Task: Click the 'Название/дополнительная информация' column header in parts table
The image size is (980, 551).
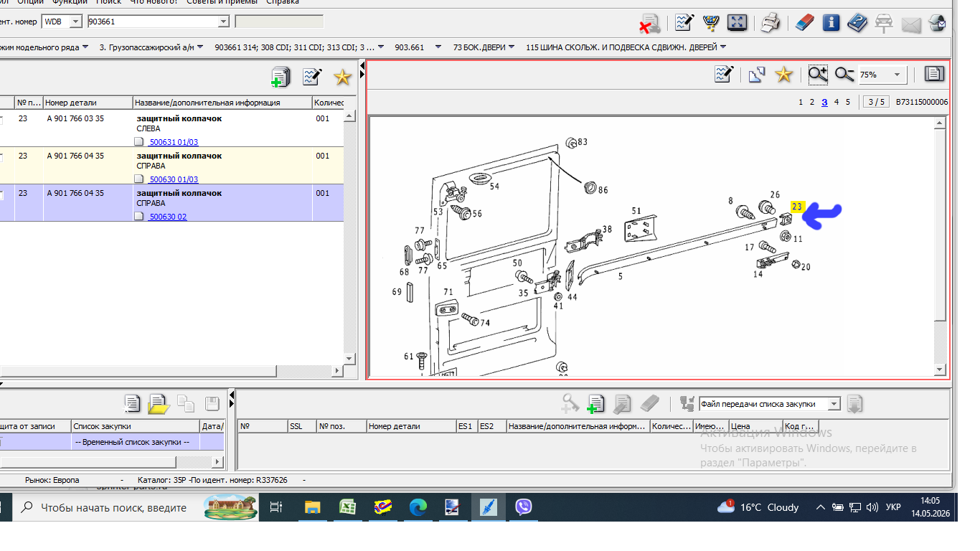Action: click(223, 103)
